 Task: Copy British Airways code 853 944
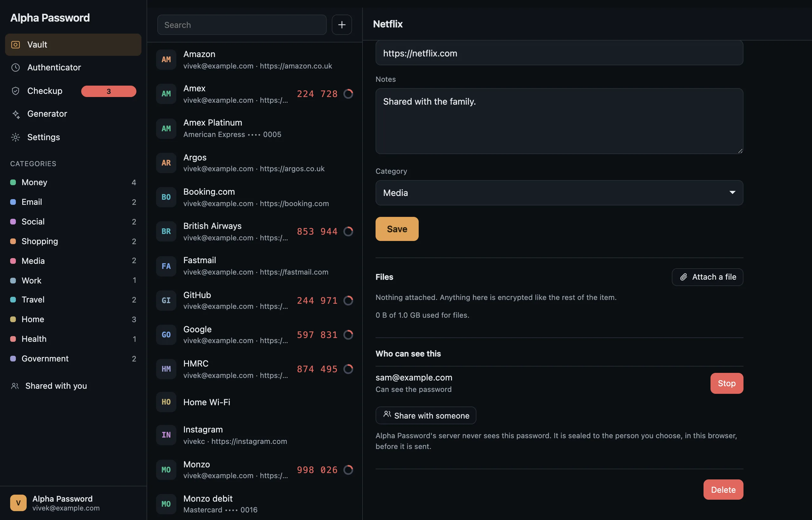pyautogui.click(x=317, y=232)
